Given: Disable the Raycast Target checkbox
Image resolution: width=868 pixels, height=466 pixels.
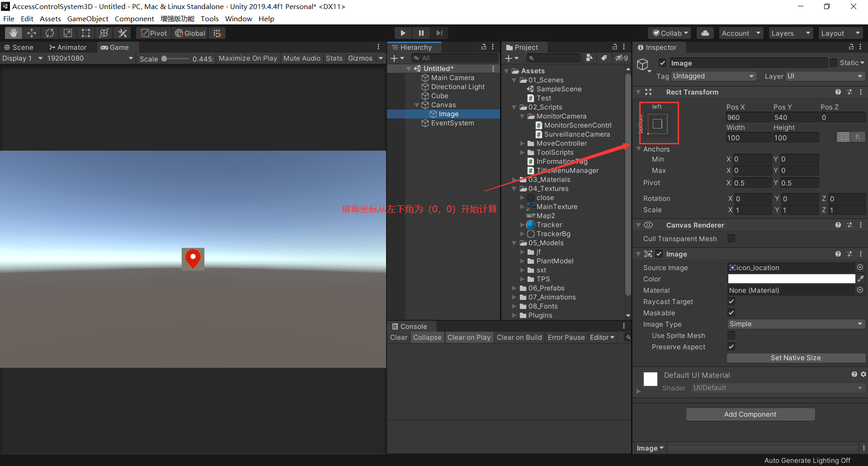Looking at the screenshot, I should coord(731,301).
